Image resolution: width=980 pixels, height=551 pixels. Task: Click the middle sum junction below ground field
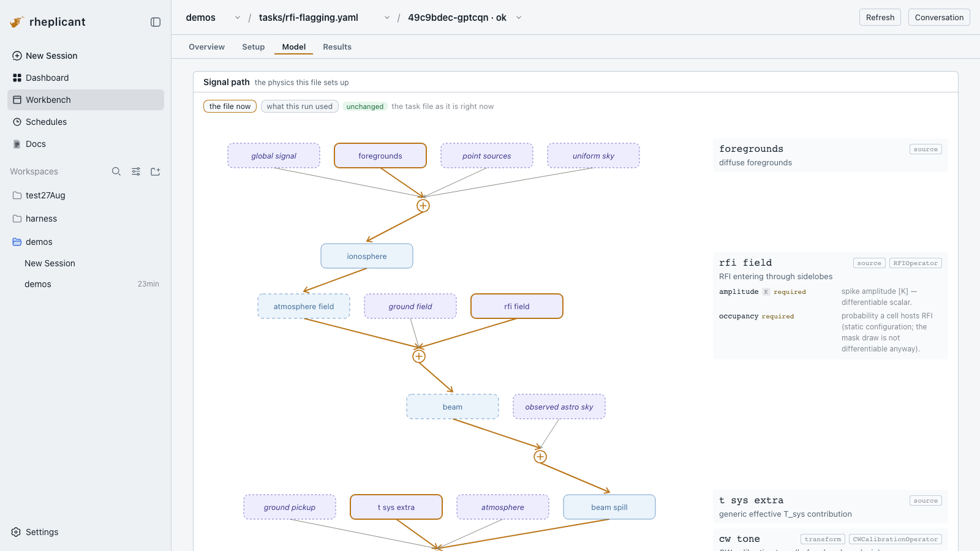coord(419,356)
